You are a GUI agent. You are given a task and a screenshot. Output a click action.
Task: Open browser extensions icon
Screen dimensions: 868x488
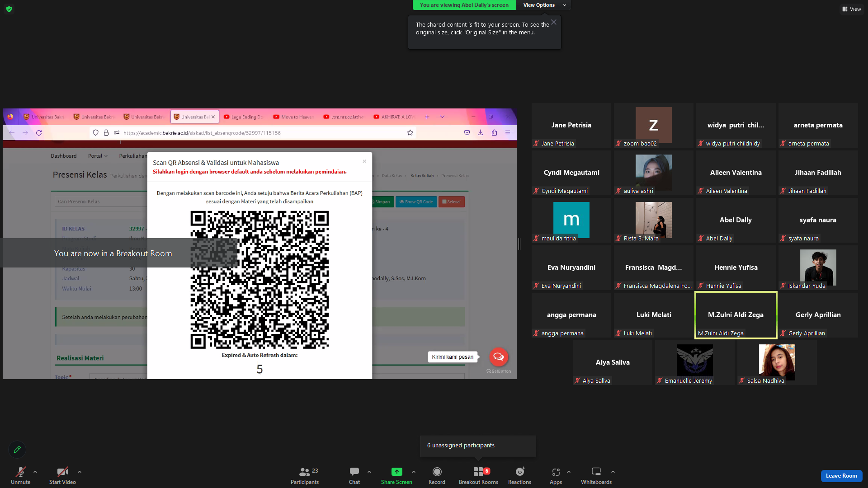(x=494, y=133)
